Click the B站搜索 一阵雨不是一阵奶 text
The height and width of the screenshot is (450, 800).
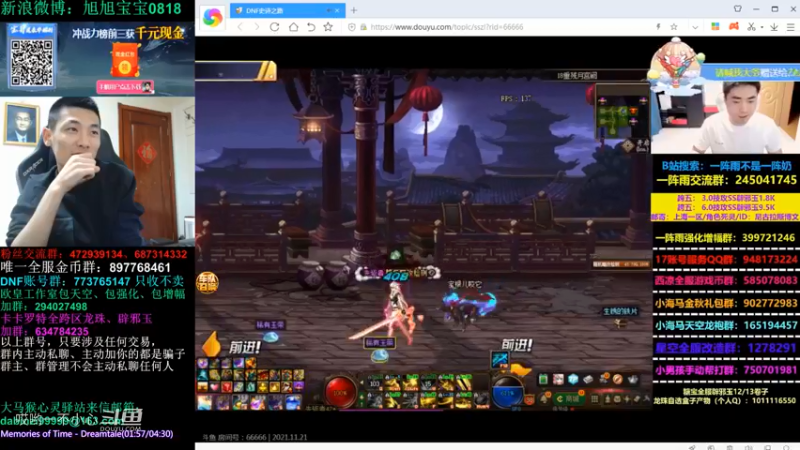click(x=726, y=166)
